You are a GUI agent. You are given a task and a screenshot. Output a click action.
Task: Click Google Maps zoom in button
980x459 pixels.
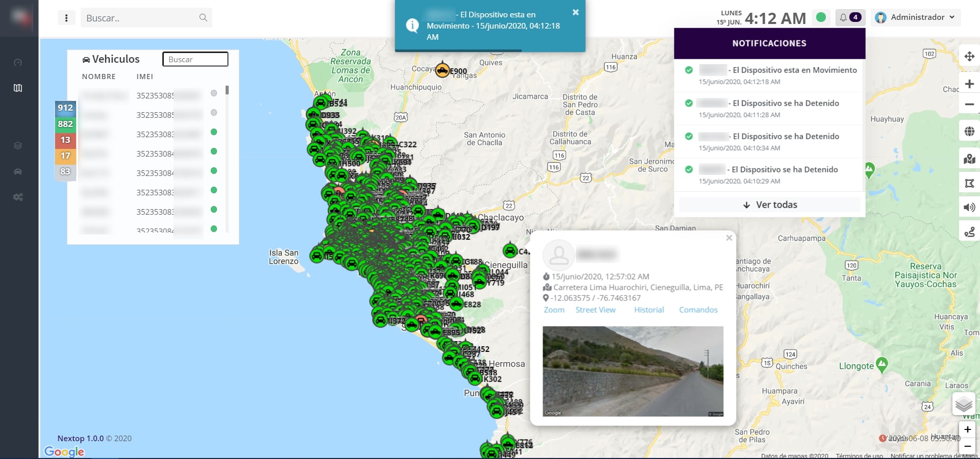click(967, 429)
